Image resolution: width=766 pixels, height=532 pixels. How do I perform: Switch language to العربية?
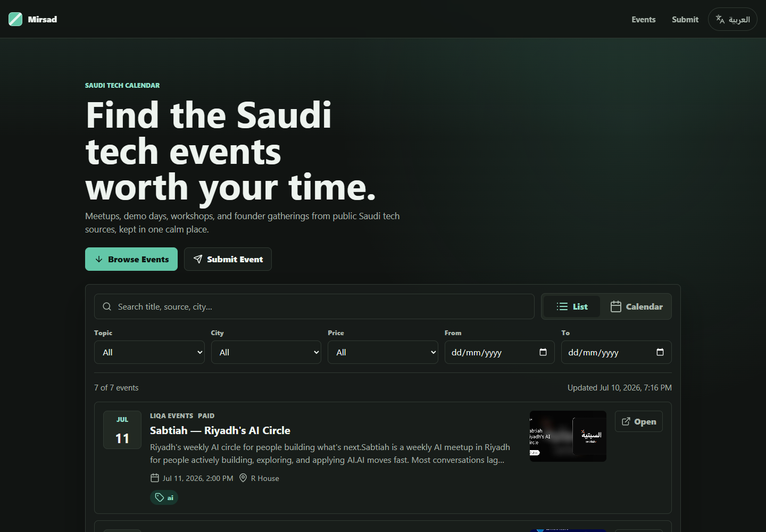pos(732,19)
